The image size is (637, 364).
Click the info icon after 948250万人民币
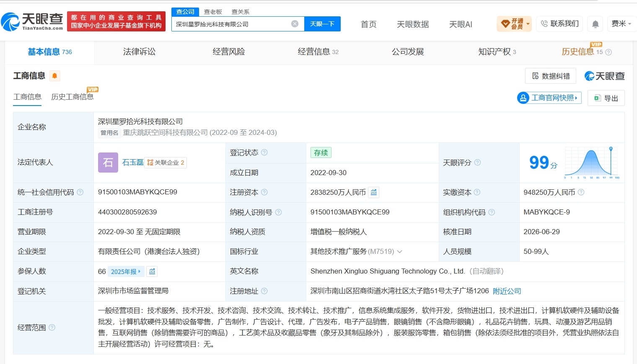tap(581, 192)
